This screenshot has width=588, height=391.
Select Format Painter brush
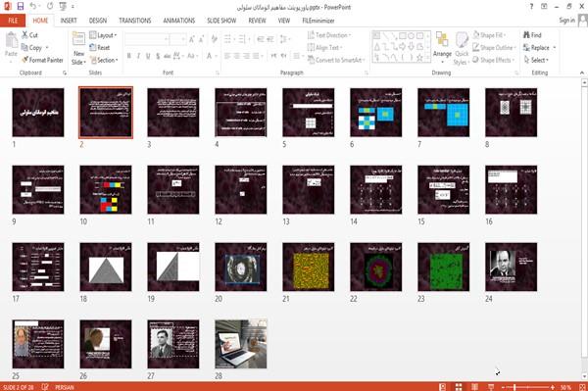[x=42, y=60]
